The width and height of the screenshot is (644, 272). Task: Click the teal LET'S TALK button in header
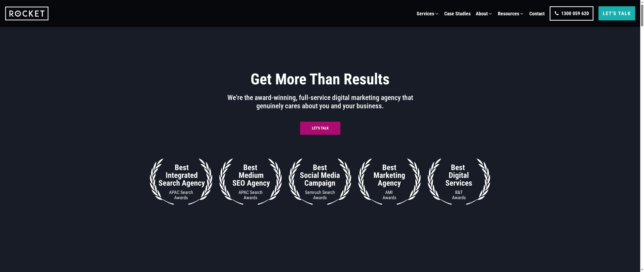(x=617, y=13)
